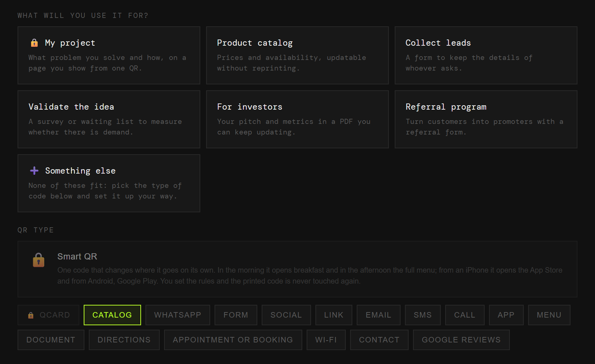The width and height of the screenshot is (595, 364).
Task: Click the 'None of these fit' description text
Action: coord(105,191)
